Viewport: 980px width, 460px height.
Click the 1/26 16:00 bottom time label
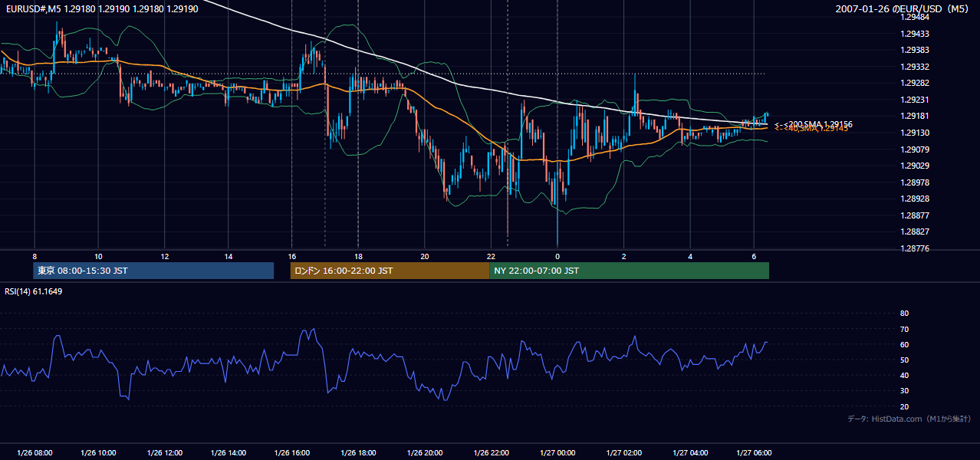[x=292, y=453]
